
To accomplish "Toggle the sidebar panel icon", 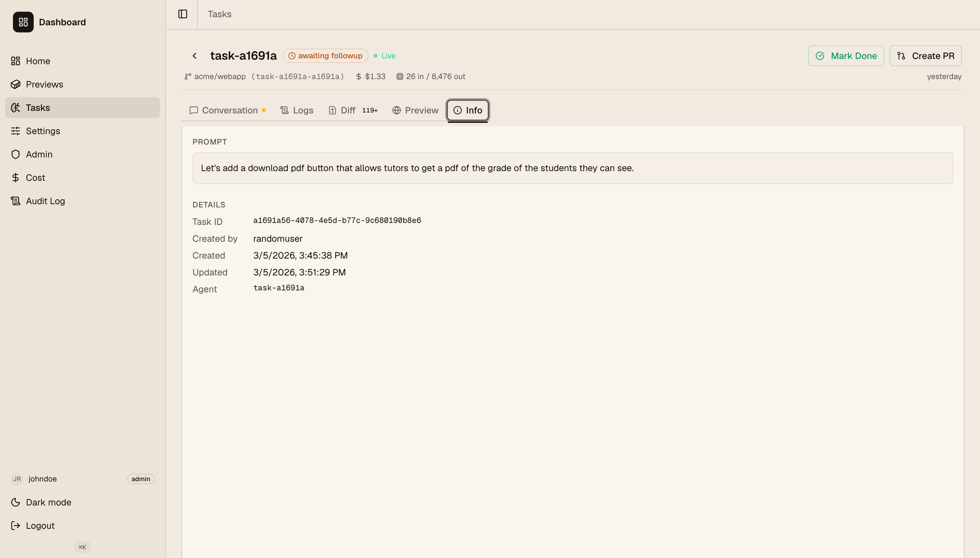I will tap(183, 14).
